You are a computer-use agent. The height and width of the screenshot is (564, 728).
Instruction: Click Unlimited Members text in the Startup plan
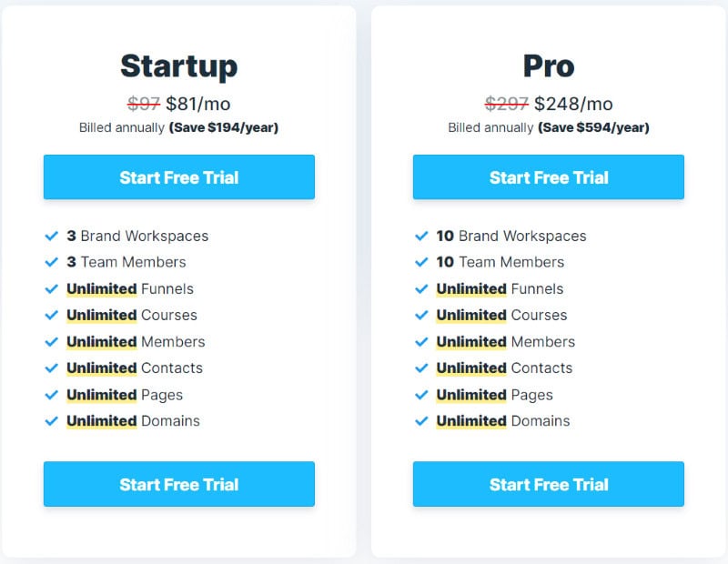(x=136, y=341)
